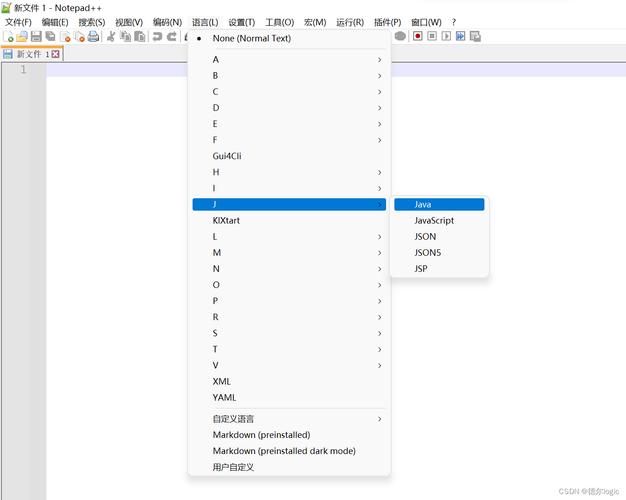This screenshot has width=626, height=500.
Task: Choose JSON5 in the J submenu
Action: (439, 252)
